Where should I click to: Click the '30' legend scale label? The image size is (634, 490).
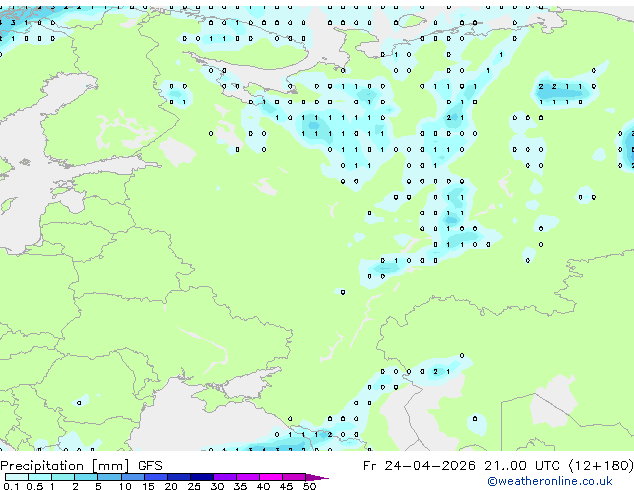pos(217,486)
